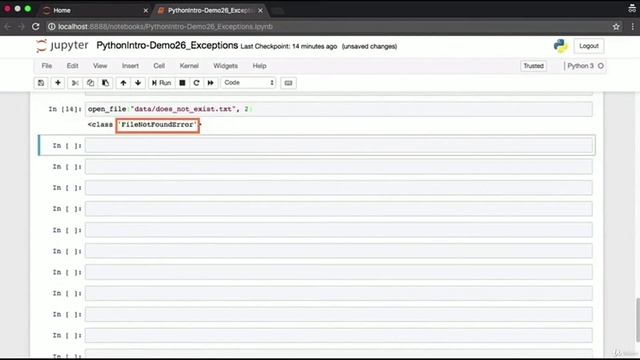The width and height of the screenshot is (640, 360).
Task: Move selected cell down arrow
Action: (x=138, y=83)
